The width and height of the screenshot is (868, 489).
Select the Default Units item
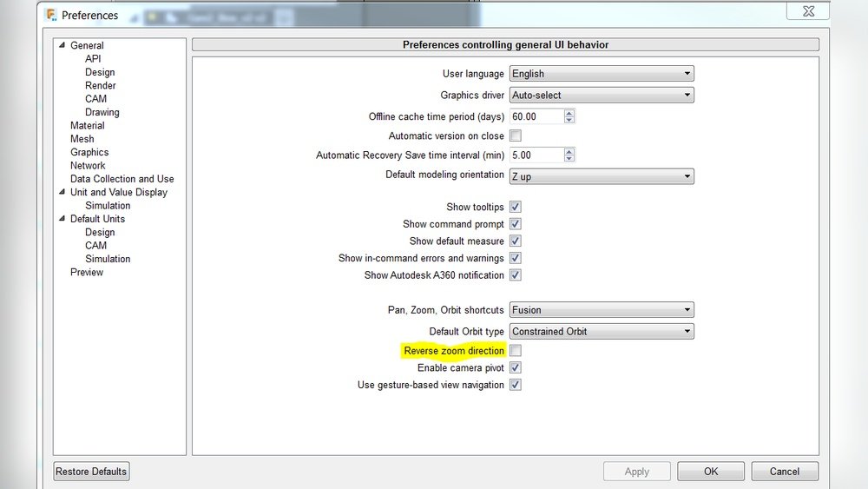tap(97, 219)
